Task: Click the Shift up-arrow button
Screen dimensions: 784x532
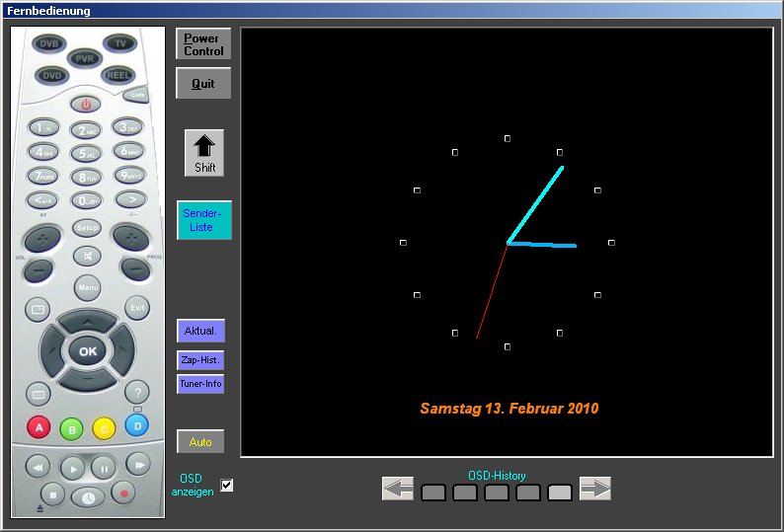Action: pyautogui.click(x=204, y=153)
